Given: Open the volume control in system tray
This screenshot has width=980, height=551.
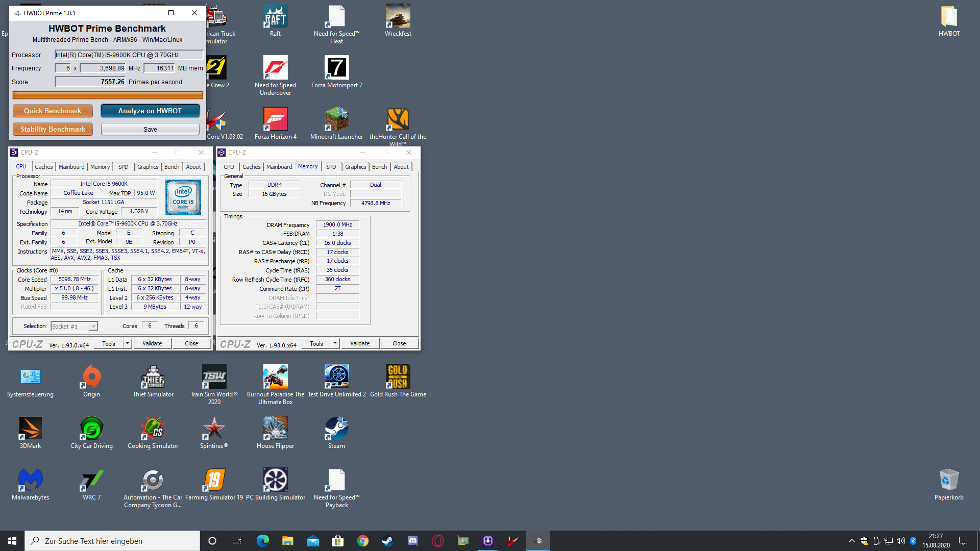Looking at the screenshot, I should [x=901, y=541].
